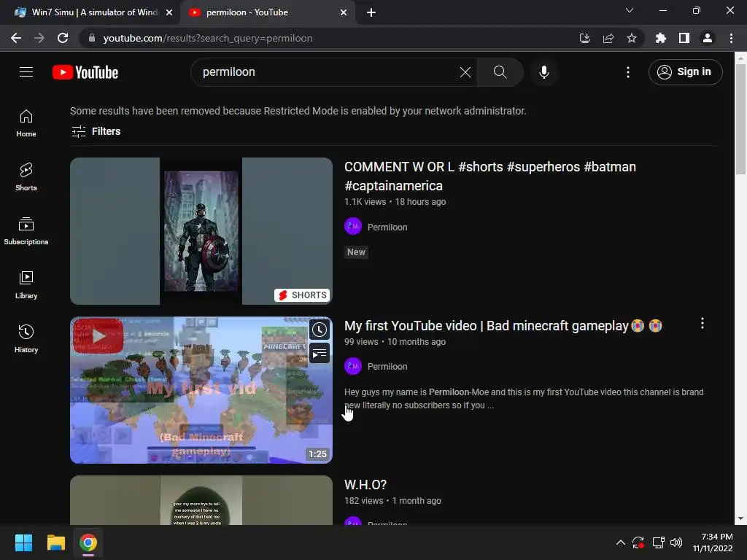Click '1.1K views • 18 hours ago' text

395,202
